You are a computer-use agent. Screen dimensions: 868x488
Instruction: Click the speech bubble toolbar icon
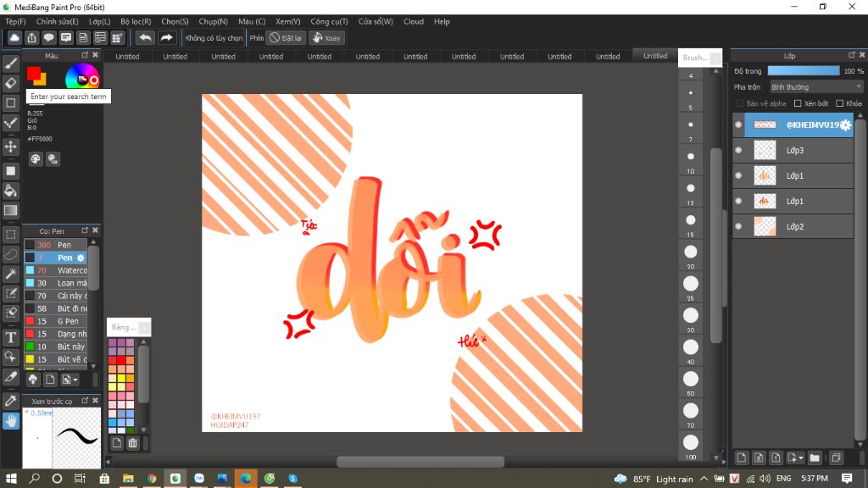click(48, 37)
